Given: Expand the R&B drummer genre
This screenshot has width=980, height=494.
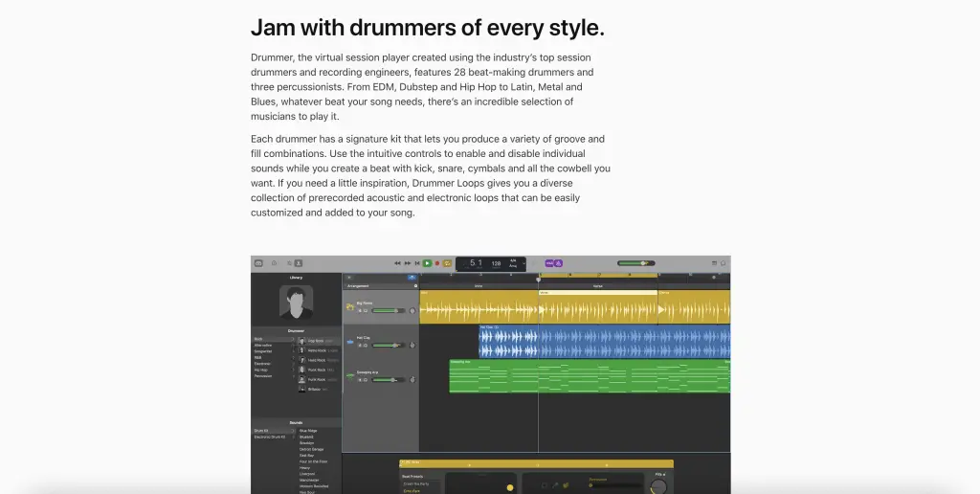Looking at the screenshot, I should 274,358.
